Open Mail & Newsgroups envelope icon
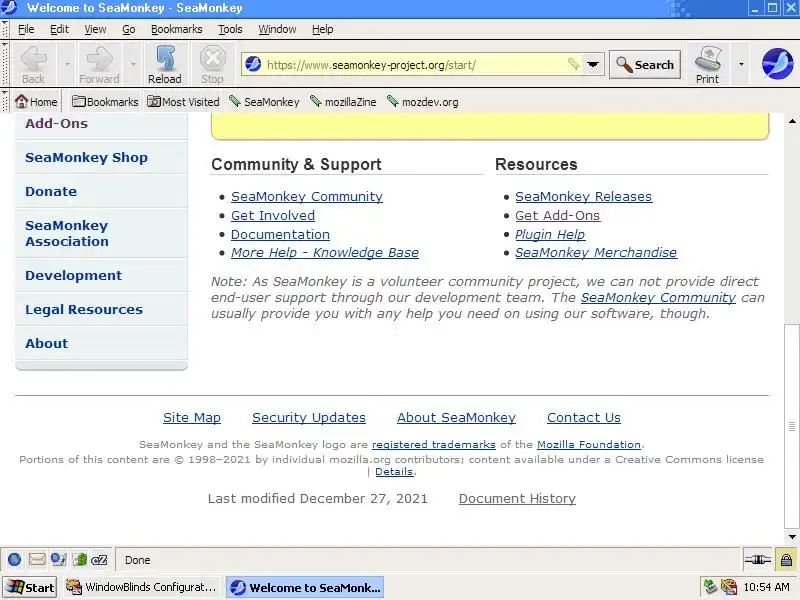 37,560
